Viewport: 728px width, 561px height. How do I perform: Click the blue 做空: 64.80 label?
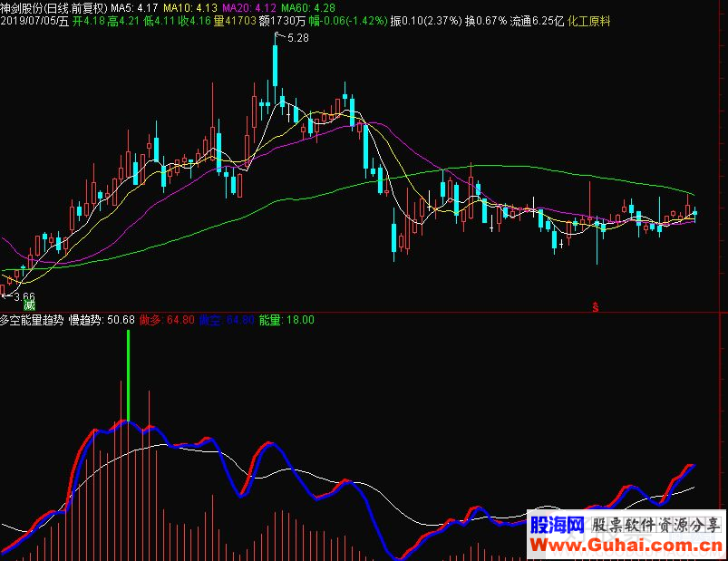point(227,320)
